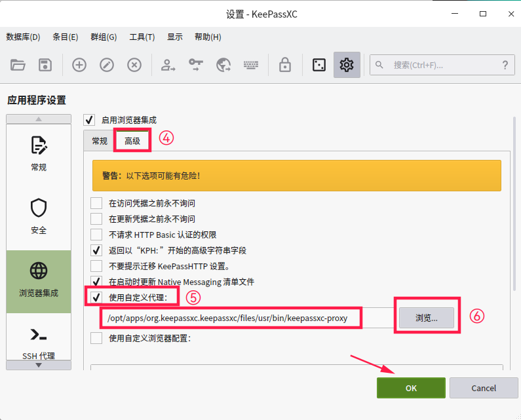Viewport: 521px width, 420px height.
Task: Click the open database folder icon
Action: (18, 65)
